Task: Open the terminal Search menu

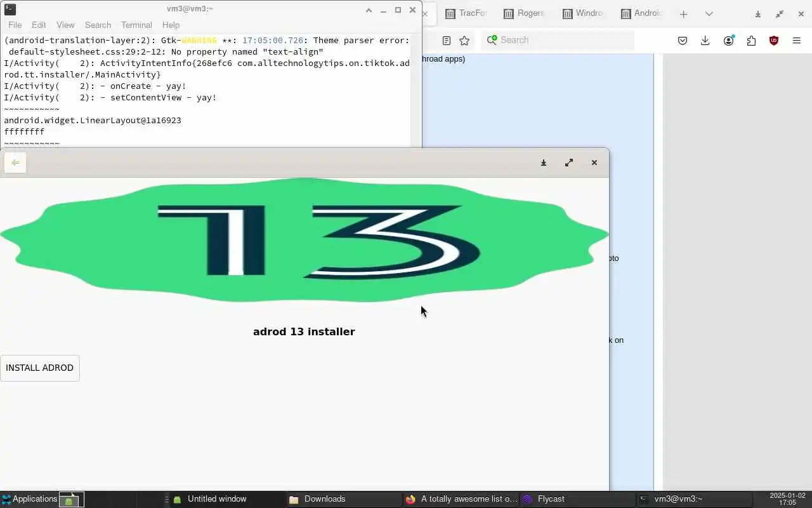Action: tap(98, 25)
